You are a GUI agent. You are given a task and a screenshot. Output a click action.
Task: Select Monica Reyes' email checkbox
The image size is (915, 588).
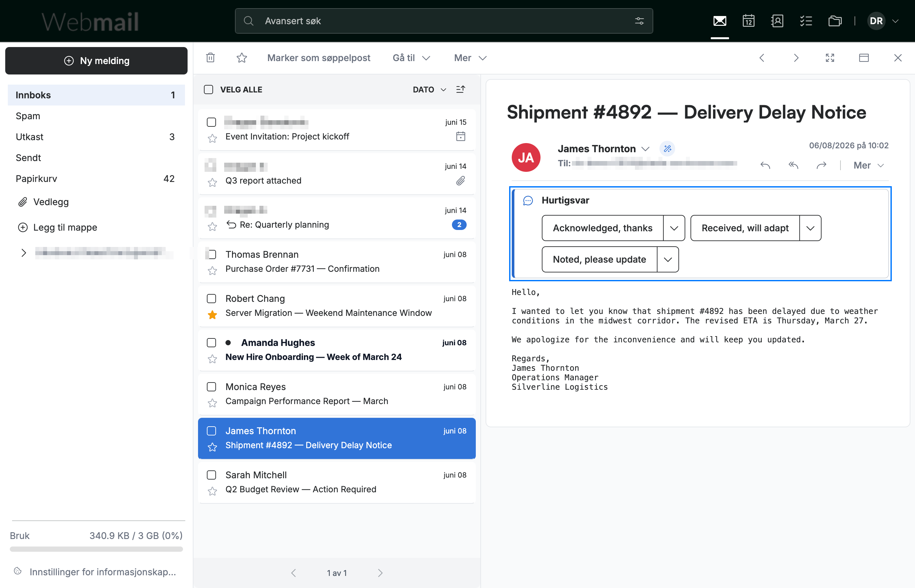(x=211, y=386)
